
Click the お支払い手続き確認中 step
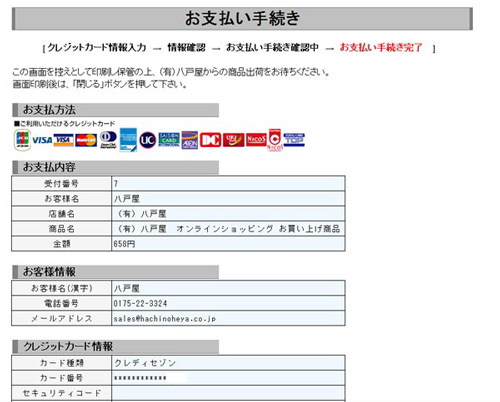coord(272,48)
